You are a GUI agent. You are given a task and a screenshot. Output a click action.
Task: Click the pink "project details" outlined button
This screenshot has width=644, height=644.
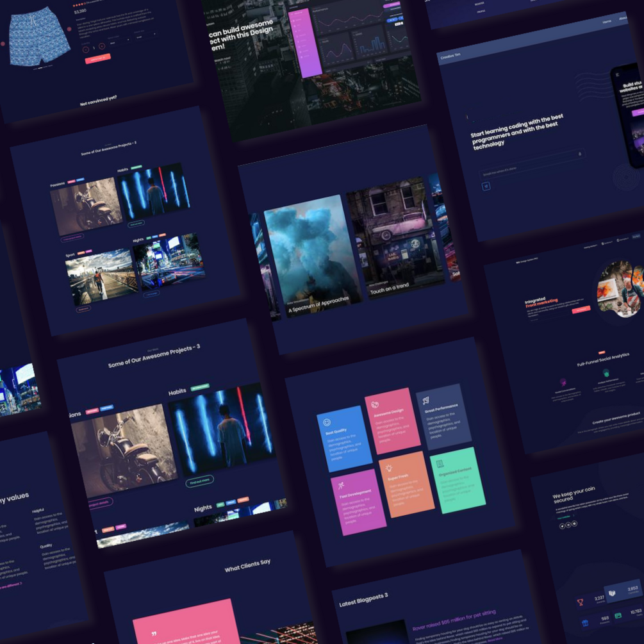point(101,502)
